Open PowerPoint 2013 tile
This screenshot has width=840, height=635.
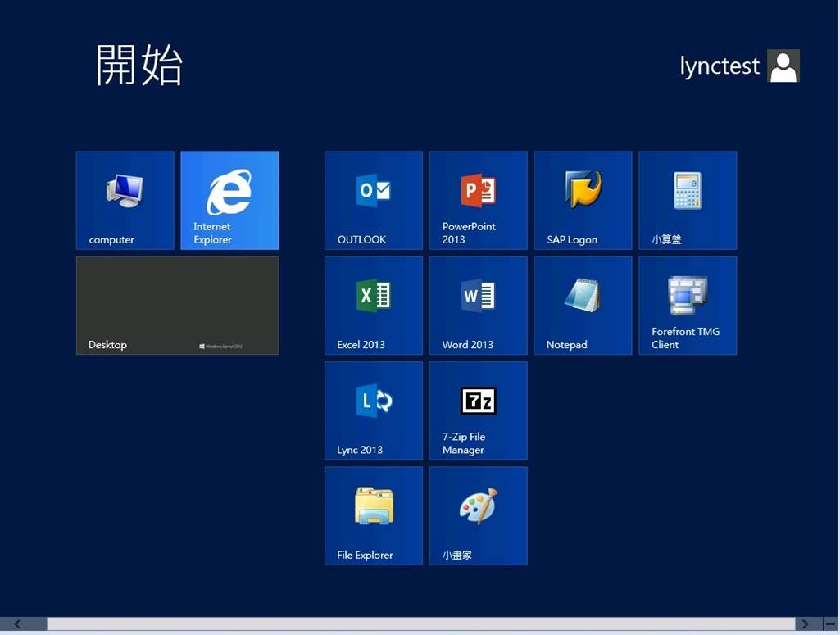(479, 200)
